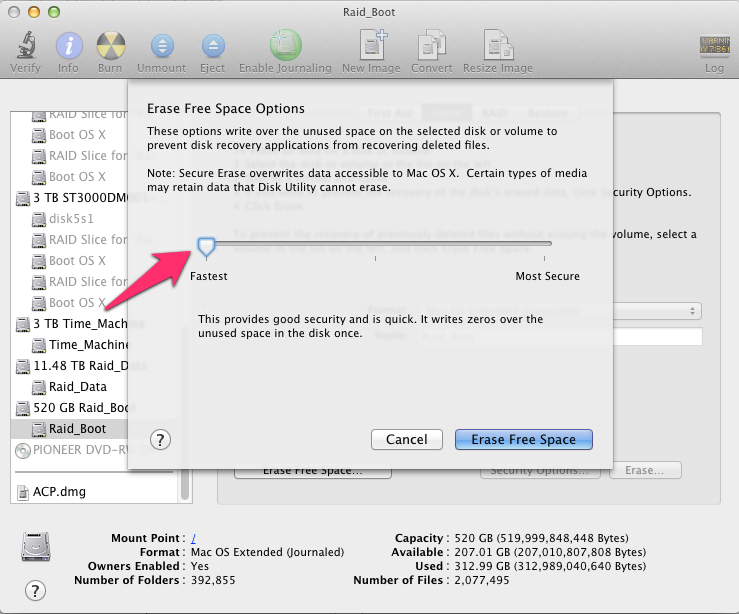Click the dimmed Erase Free Space… button behind sheet

click(x=313, y=473)
